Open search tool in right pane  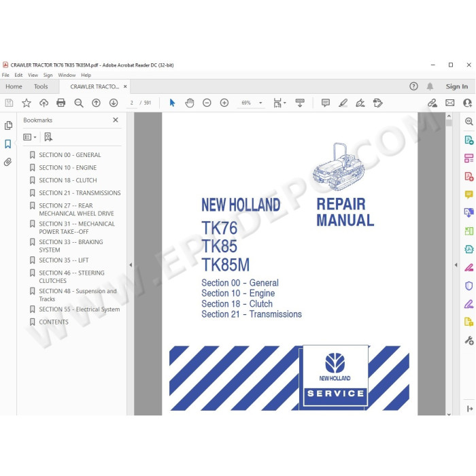click(469, 122)
